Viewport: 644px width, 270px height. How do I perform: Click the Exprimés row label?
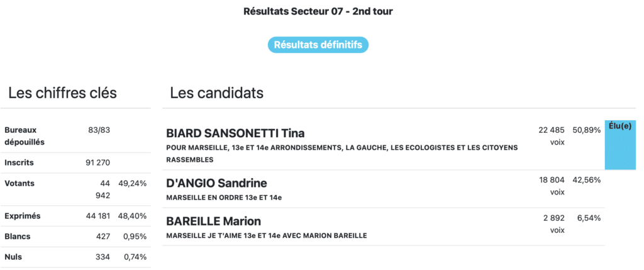(22, 216)
